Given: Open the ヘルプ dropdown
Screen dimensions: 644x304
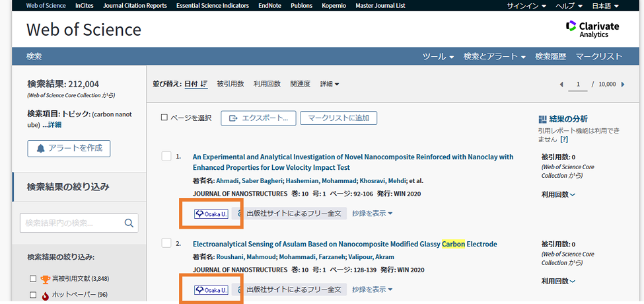Looking at the screenshot, I should click(x=569, y=6).
